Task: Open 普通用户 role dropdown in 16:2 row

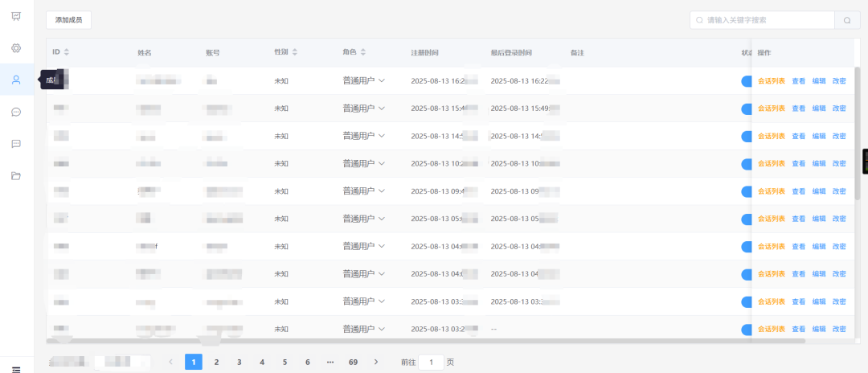Action: [364, 80]
